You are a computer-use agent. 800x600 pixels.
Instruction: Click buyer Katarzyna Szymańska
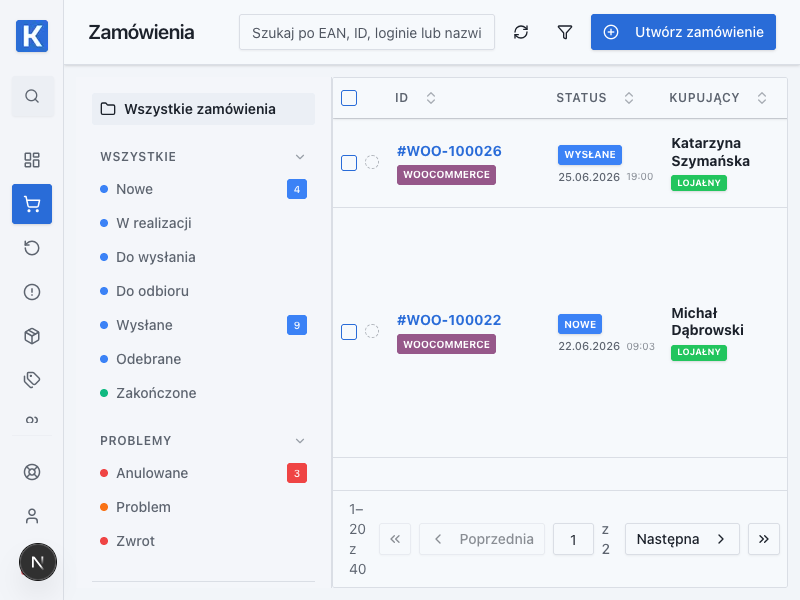[x=710, y=152]
